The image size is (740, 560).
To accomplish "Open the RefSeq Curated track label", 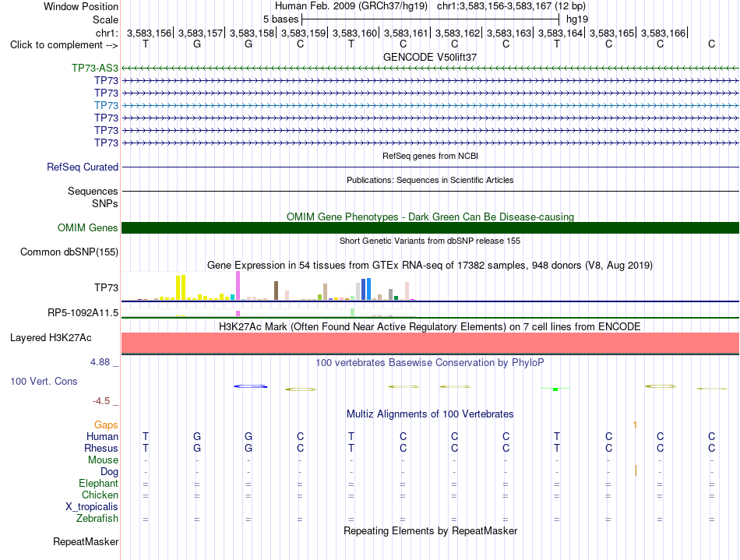I will pyautogui.click(x=83, y=167).
